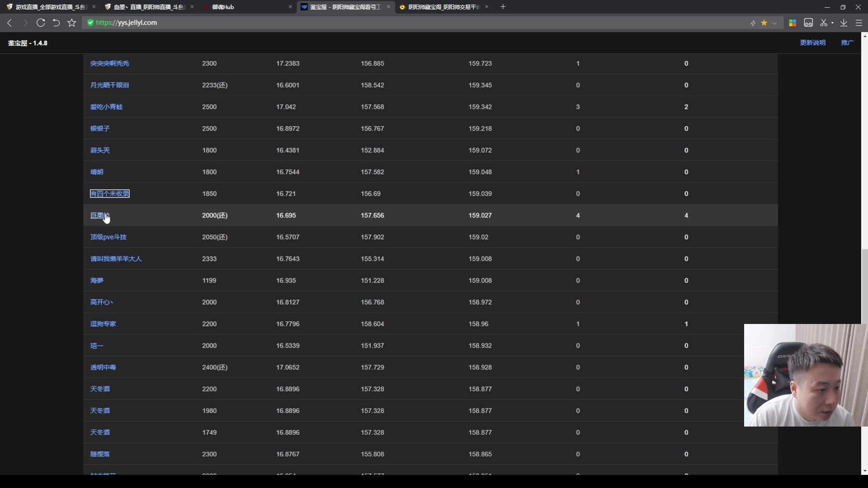Viewport: 868px width, 488px height.
Task: Click the browser back arrow
Action: (x=9, y=23)
